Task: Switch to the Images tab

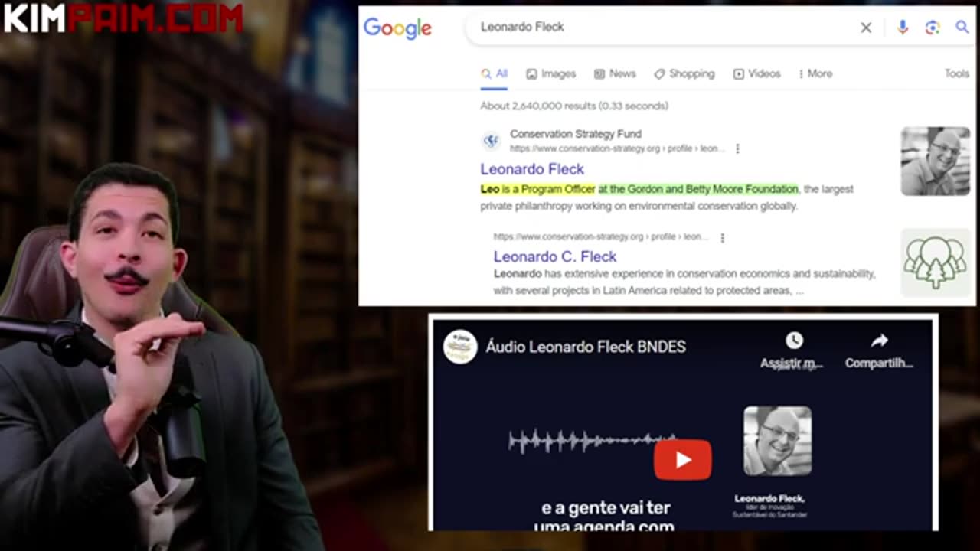Action: 550,73
